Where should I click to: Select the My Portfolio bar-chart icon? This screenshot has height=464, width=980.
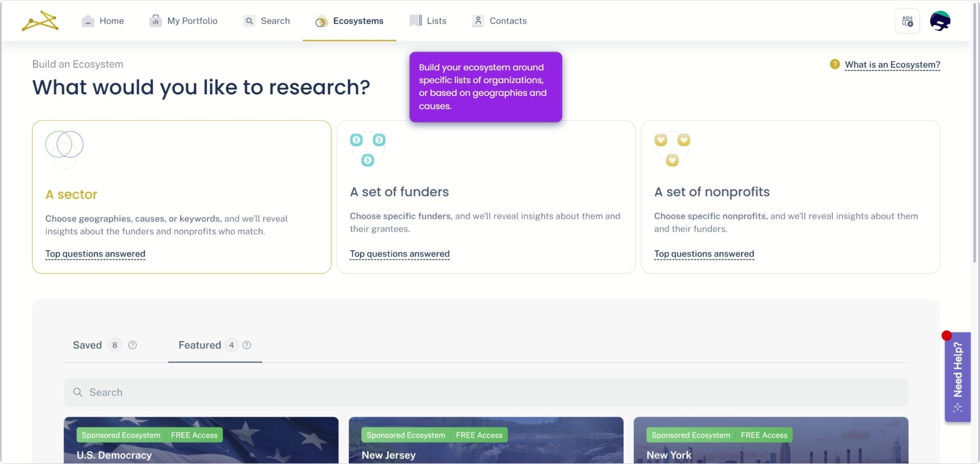(155, 20)
